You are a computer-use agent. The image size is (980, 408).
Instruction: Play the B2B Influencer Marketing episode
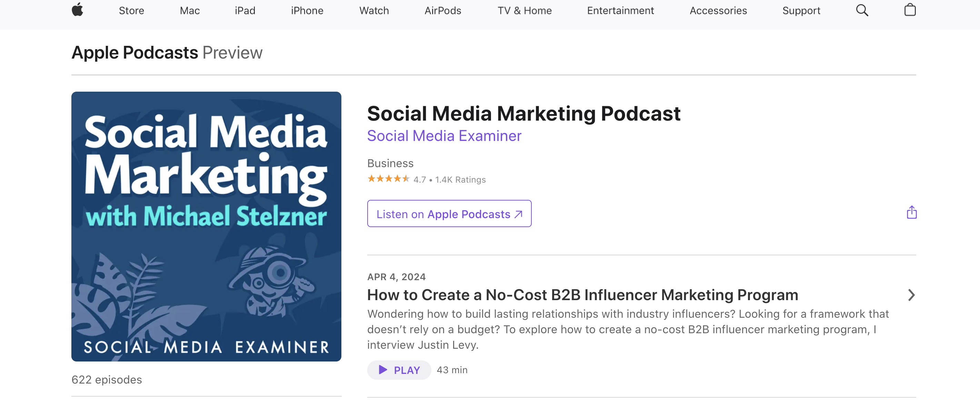click(399, 370)
